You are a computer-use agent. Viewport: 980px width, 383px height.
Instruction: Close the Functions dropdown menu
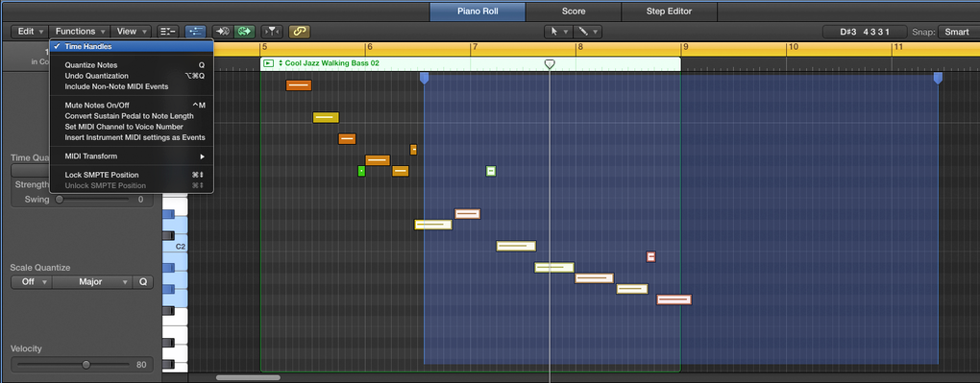(80, 32)
